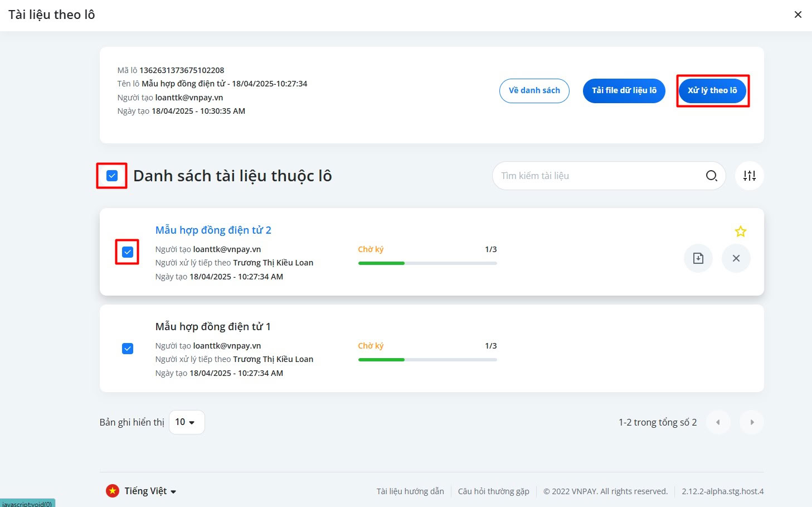The width and height of the screenshot is (812, 507).
Task: Close the Tài liệu theo lô dialog
Action: click(x=798, y=15)
